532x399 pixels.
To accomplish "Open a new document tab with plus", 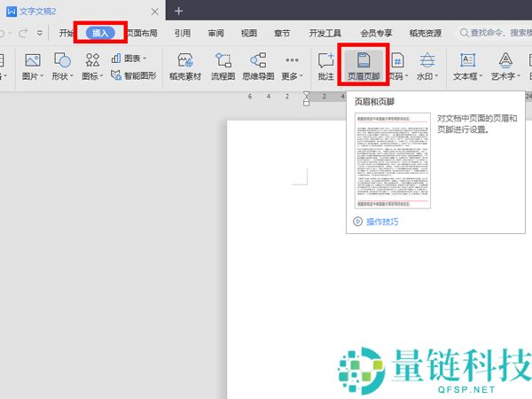I will (x=178, y=11).
